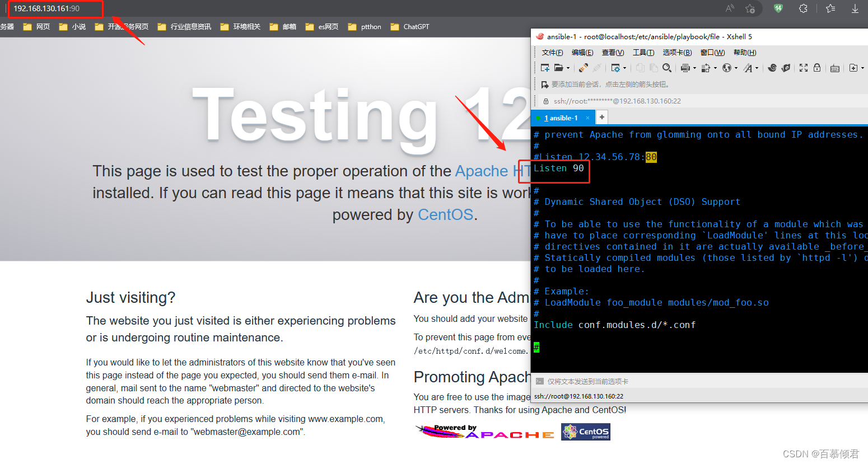868x464 pixels.
Task: Click the Xshell file transfer icon
Action: click(706, 68)
